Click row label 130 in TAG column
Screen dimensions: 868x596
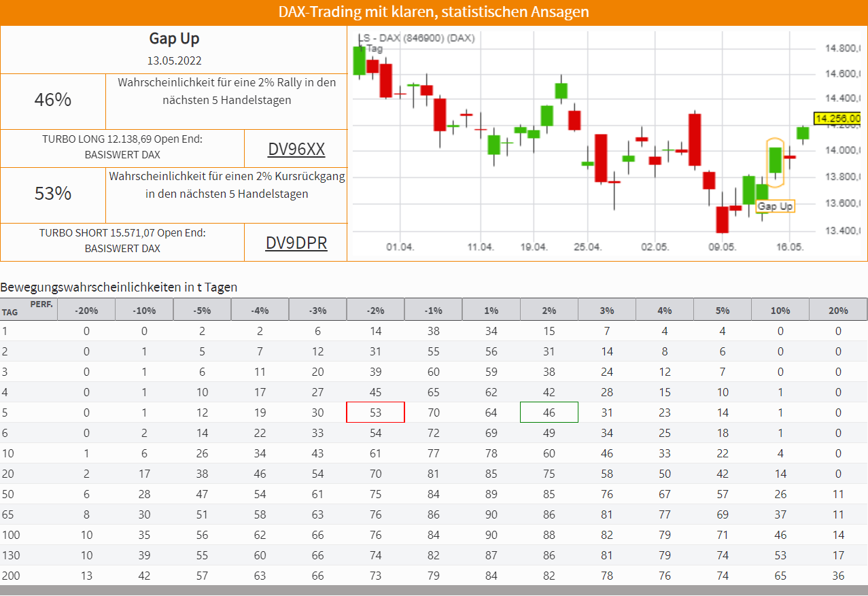(11, 555)
